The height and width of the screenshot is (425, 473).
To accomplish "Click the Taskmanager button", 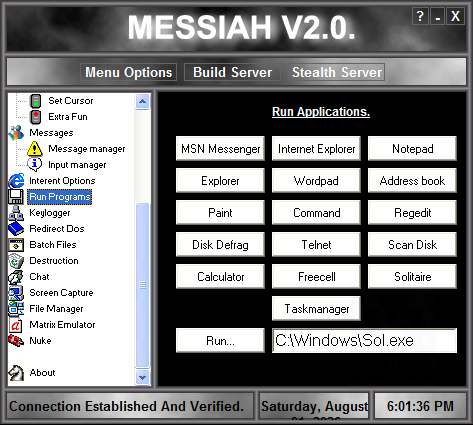I will 316,308.
